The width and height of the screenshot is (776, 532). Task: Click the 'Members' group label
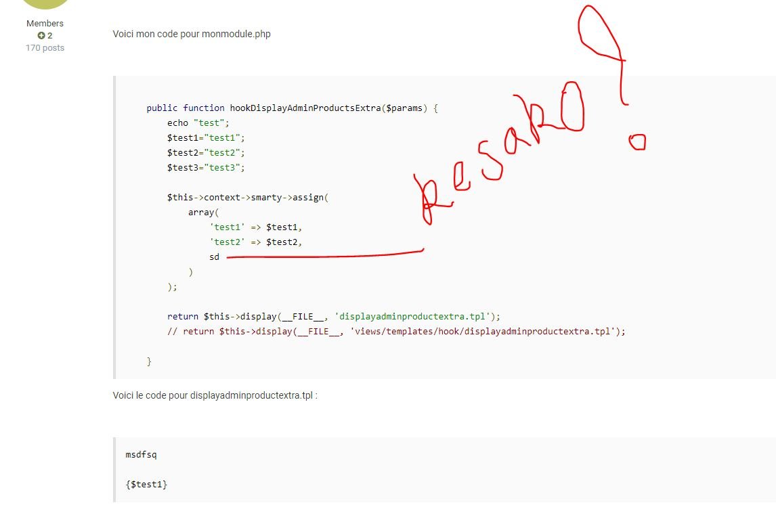(45, 23)
